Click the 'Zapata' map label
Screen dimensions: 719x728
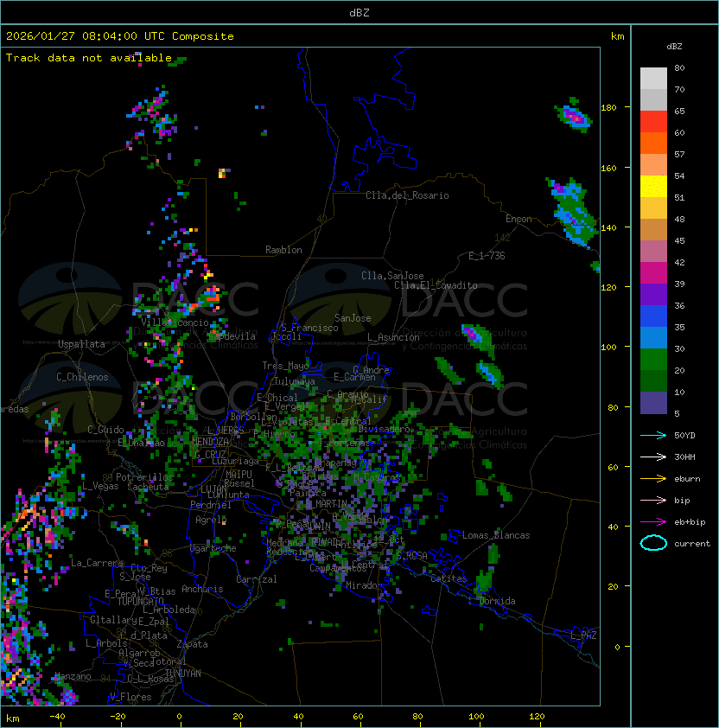click(192, 644)
